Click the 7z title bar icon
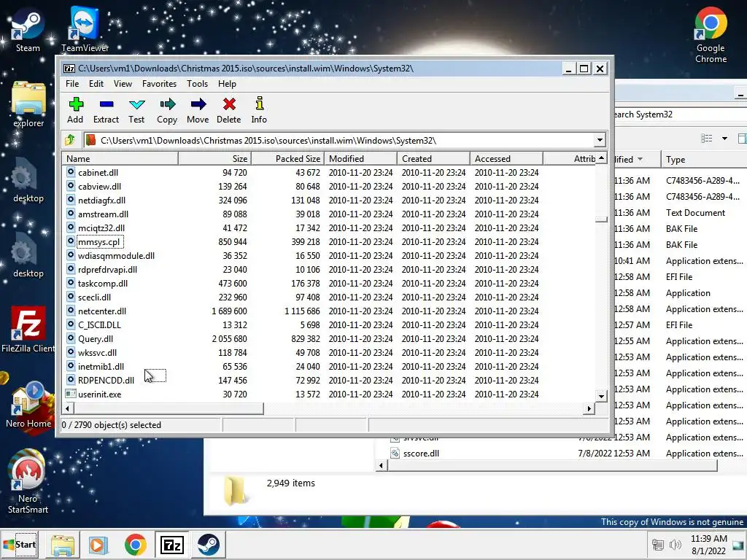Image resolution: width=747 pixels, height=560 pixels. click(x=69, y=69)
